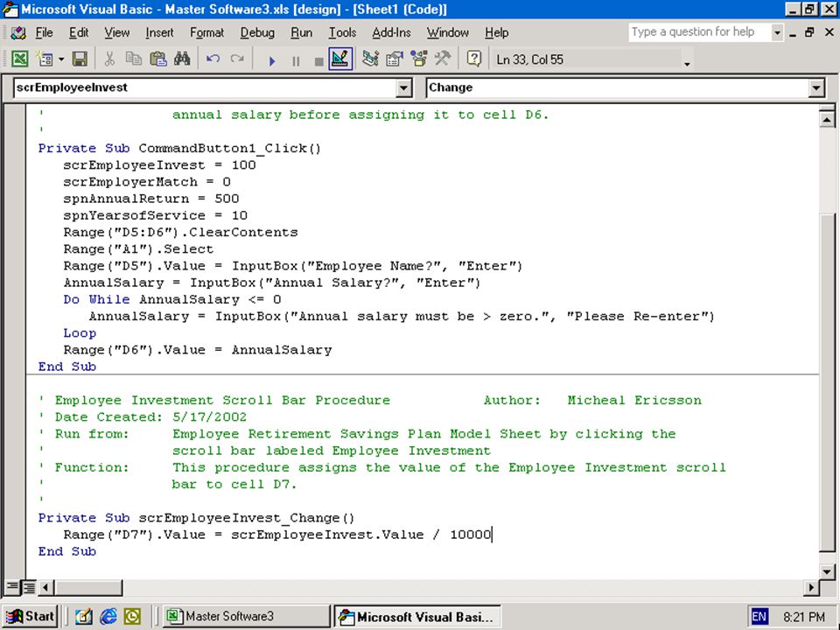
Task: Switch to Full Module View button at bottom left
Action: coord(29,588)
